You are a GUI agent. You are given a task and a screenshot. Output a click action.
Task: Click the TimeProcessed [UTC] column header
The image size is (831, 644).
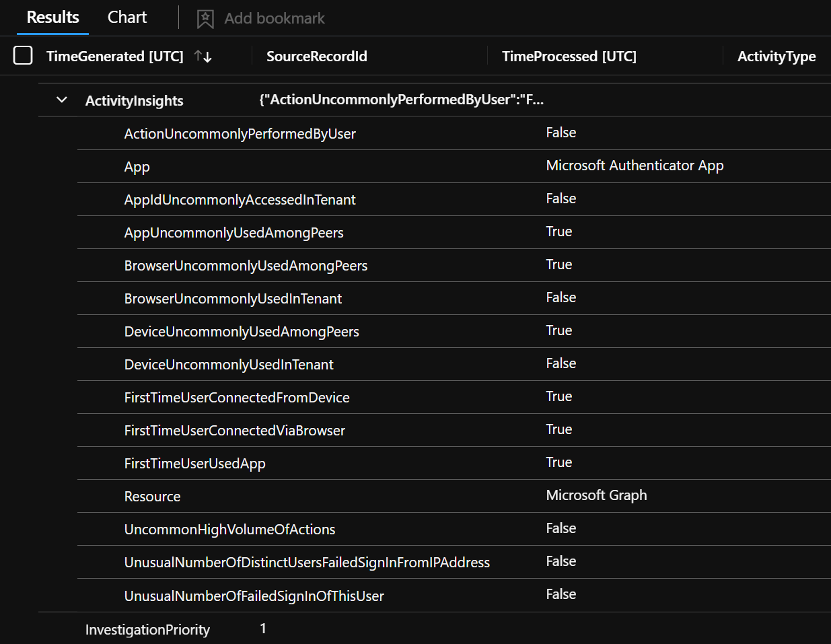(569, 56)
